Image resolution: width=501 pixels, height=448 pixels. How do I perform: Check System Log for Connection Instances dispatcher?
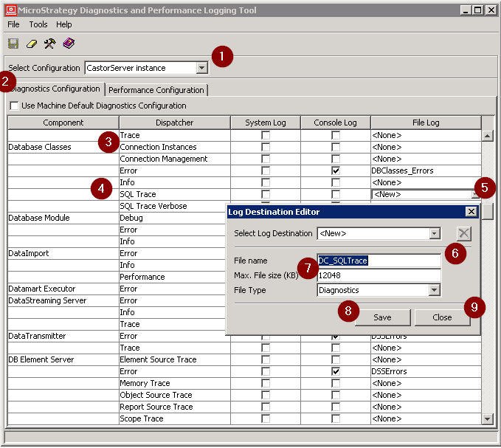click(x=266, y=147)
